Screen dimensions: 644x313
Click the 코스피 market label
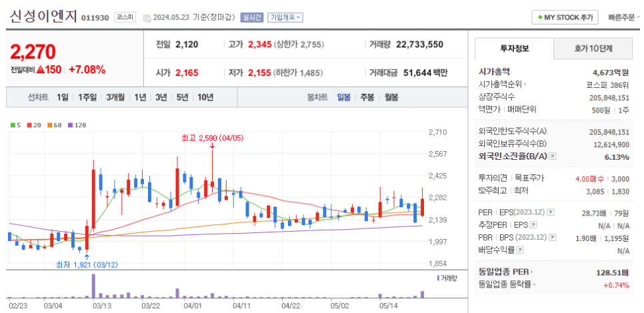(x=125, y=17)
